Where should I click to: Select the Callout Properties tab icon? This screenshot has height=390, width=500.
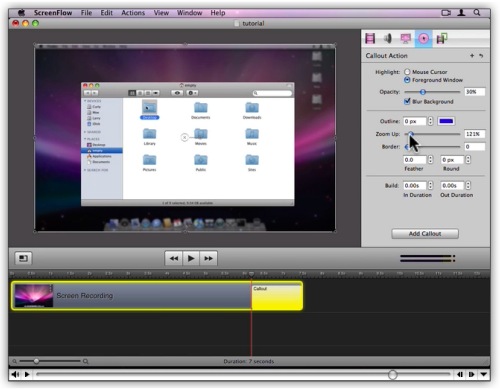423,39
